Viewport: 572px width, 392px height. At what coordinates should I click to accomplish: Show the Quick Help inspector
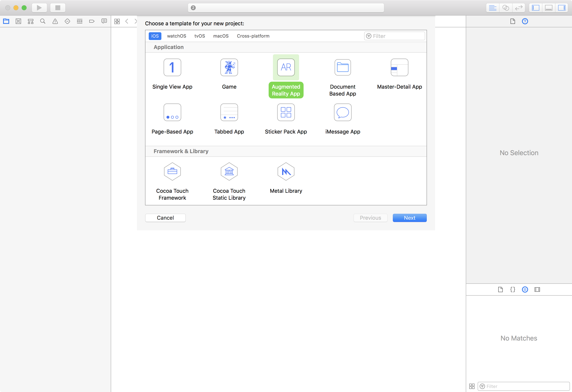pos(525,21)
